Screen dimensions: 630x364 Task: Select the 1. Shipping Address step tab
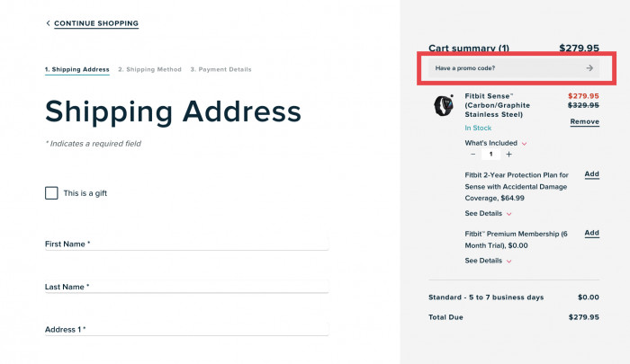[77, 69]
